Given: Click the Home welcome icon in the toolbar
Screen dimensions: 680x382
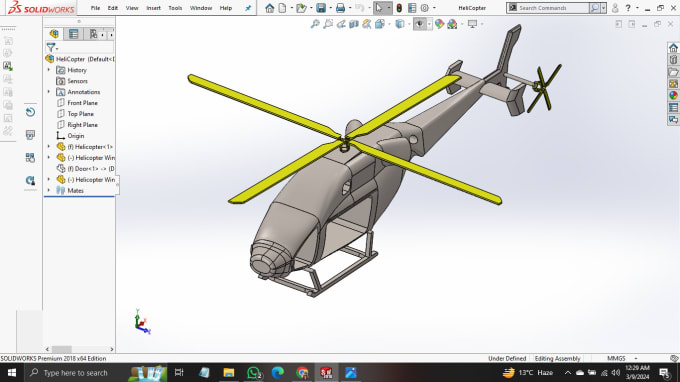Looking at the screenshot, I should 270,8.
